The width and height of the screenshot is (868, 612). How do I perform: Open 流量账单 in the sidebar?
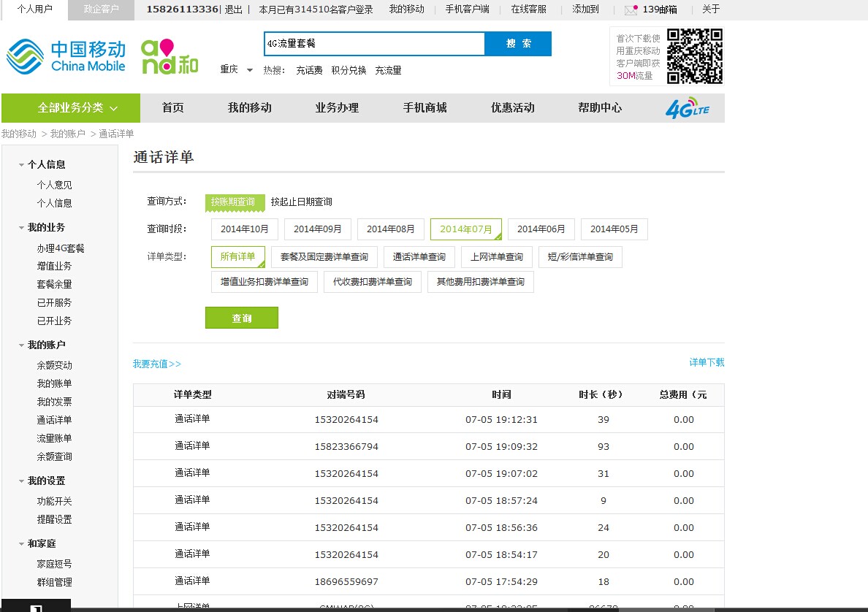pos(55,439)
